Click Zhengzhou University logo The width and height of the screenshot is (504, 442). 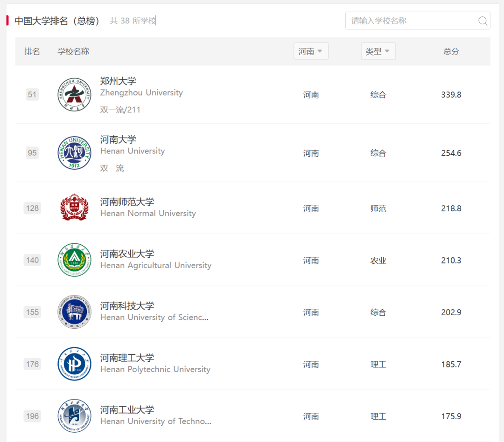tap(74, 95)
